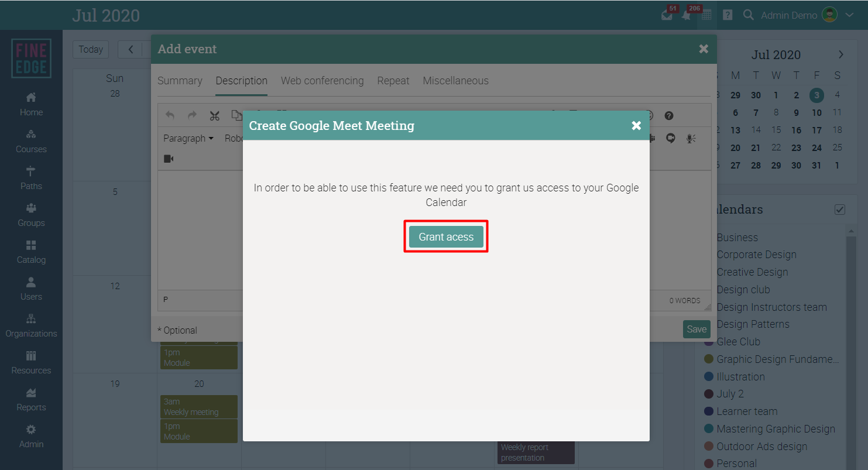Image resolution: width=868 pixels, height=470 pixels.
Task: Go to Home in the sidebar
Action: point(31,104)
